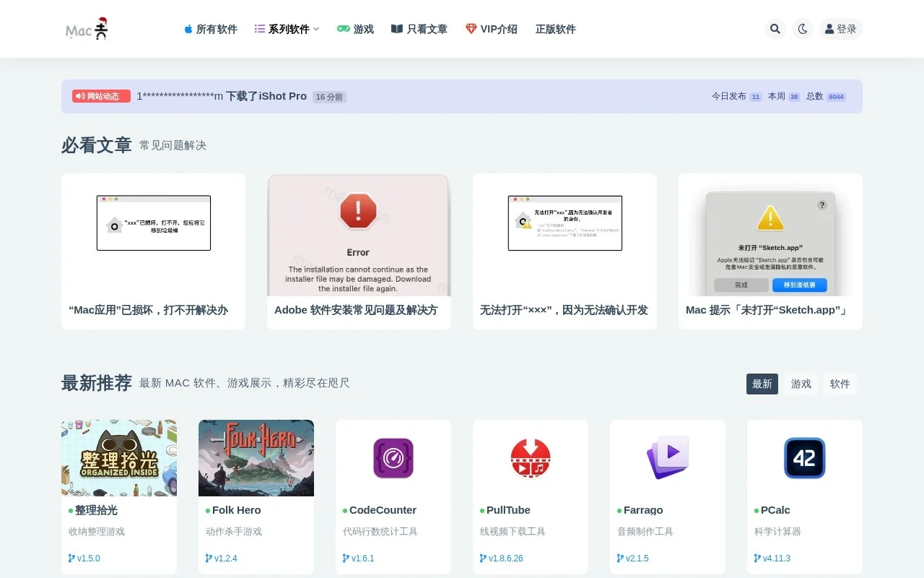Click the Mac毒 site logo
Image resolution: width=924 pixels, height=578 pixels.
coord(86,29)
